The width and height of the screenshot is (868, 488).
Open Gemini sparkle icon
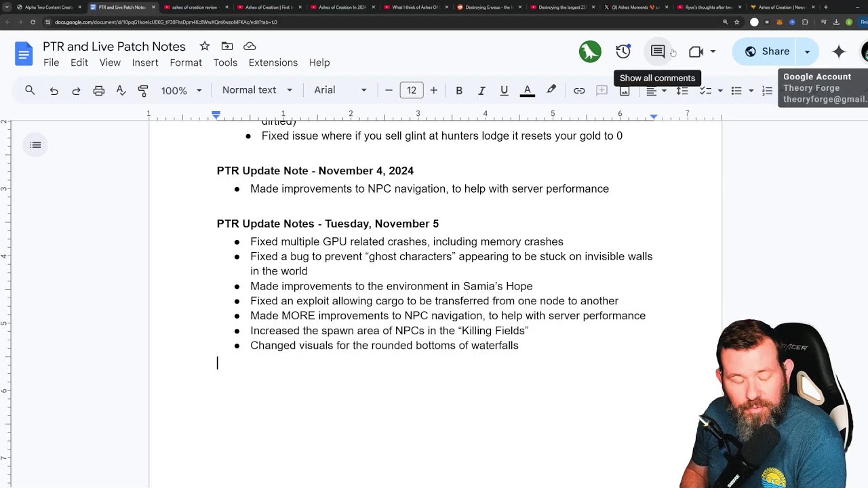click(x=839, y=52)
